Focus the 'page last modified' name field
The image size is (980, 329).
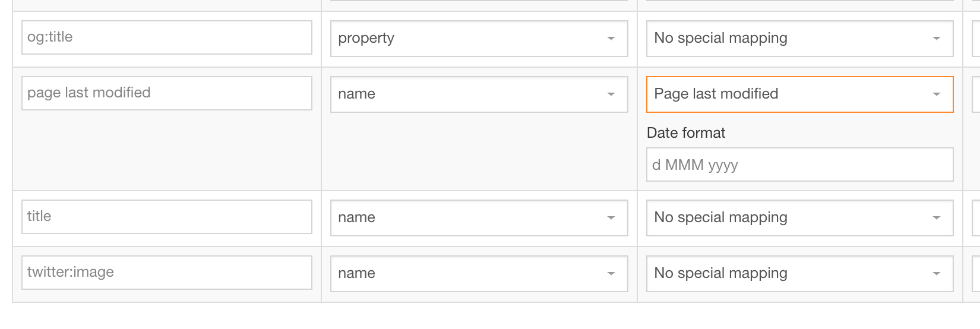[166, 93]
